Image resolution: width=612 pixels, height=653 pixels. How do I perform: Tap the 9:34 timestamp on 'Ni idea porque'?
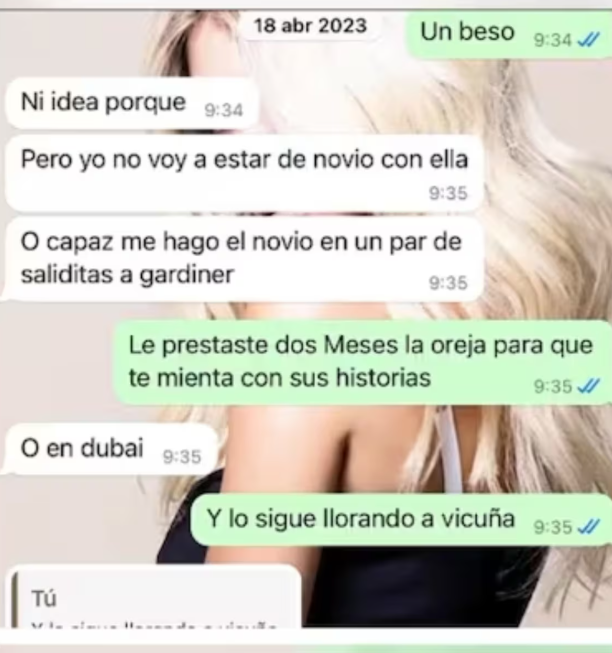tap(224, 111)
